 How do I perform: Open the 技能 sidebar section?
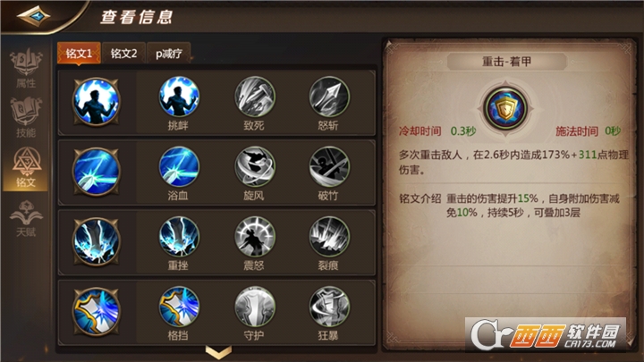(x=26, y=117)
